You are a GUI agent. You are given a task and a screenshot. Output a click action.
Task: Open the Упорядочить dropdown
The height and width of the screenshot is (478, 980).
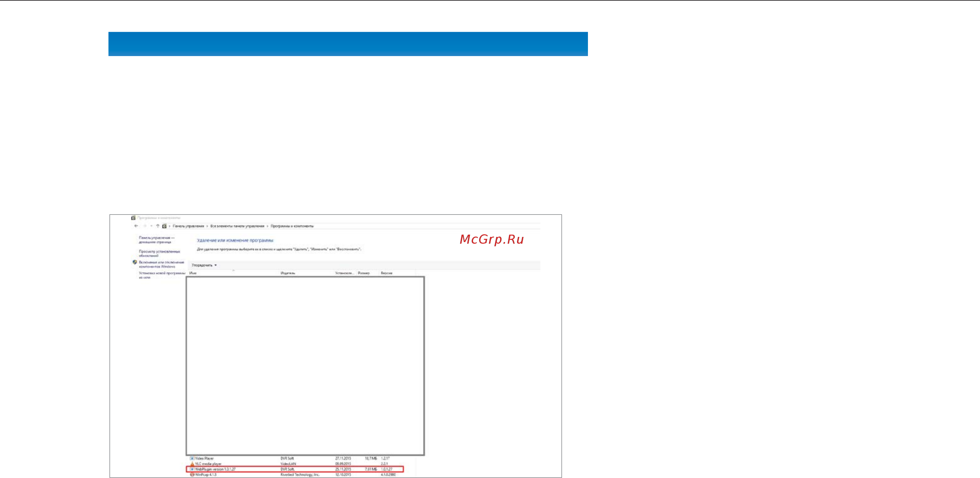(204, 265)
